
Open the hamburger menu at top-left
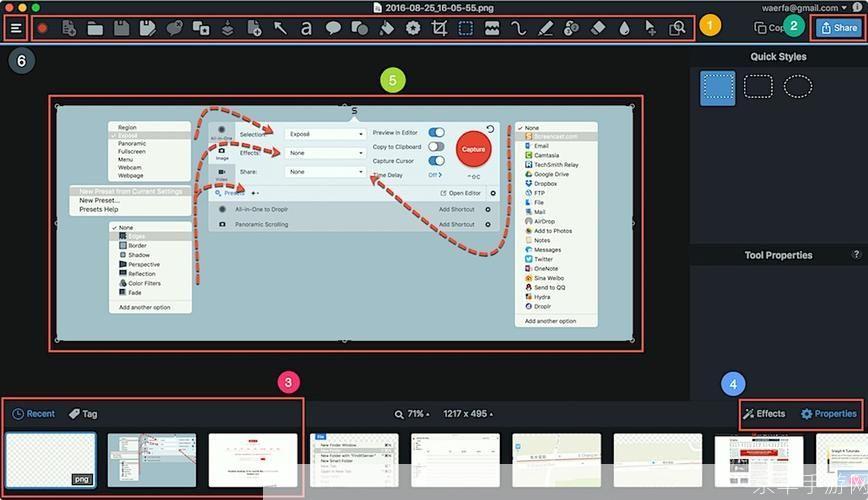[16, 28]
